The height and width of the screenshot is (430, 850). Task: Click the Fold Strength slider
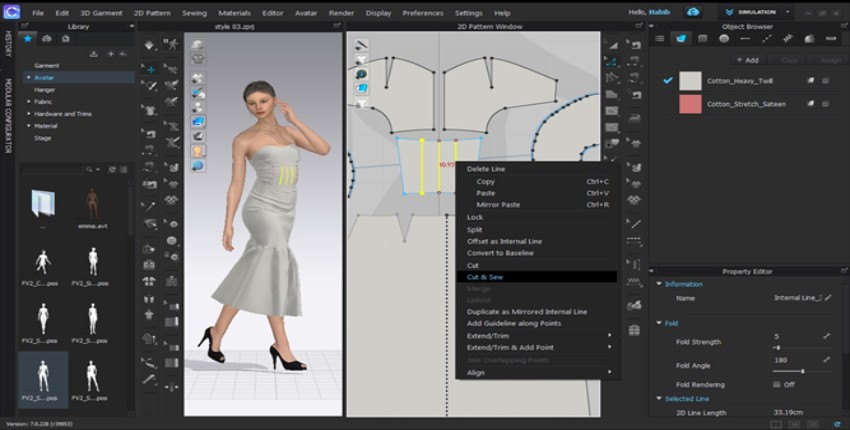(x=802, y=348)
